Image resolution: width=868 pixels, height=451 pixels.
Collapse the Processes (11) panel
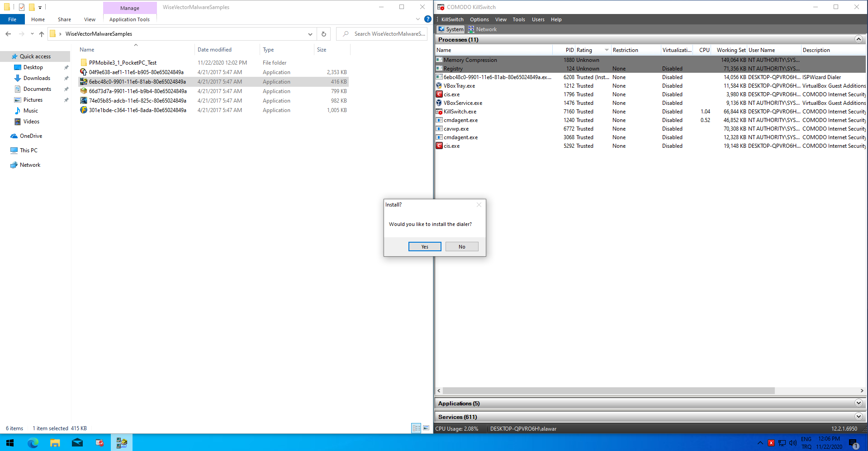[859, 39]
